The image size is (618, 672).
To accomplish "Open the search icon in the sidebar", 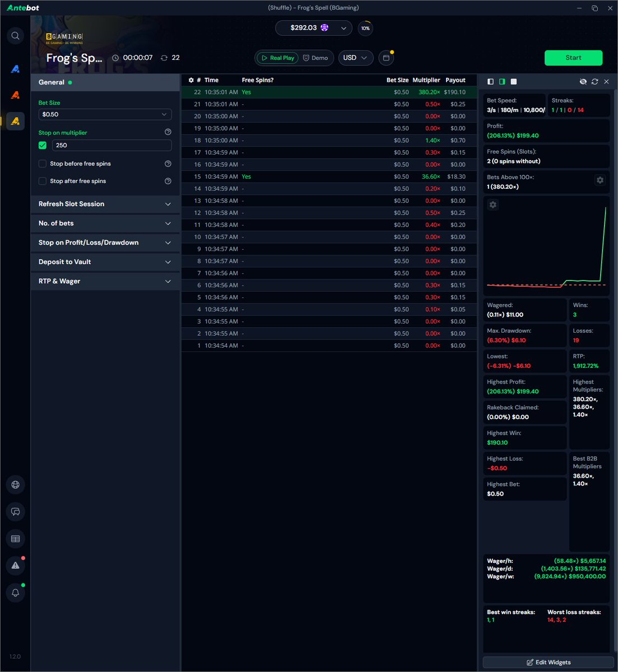I will coord(15,36).
